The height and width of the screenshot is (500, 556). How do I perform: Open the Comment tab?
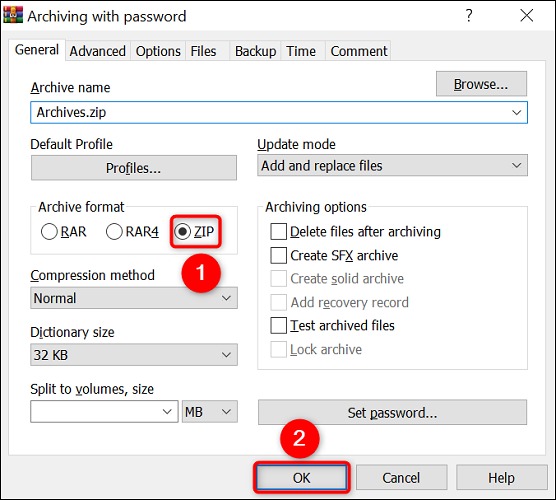point(358,51)
